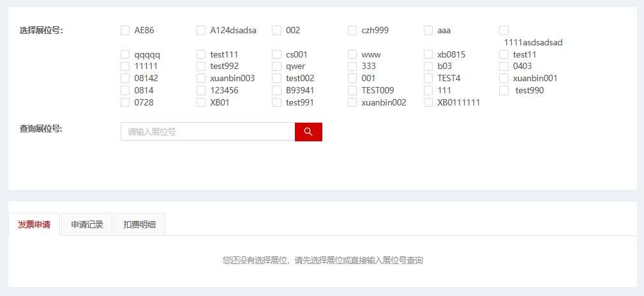Tick the 1111asdsadsad checkbox
Viewport: 644px width, 296px height.
(x=504, y=31)
